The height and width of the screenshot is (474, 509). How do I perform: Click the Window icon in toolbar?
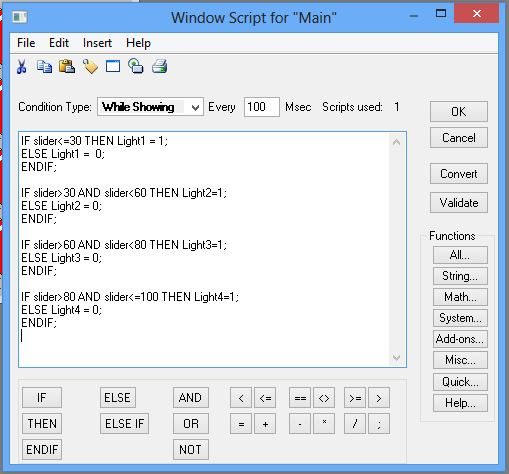113,66
